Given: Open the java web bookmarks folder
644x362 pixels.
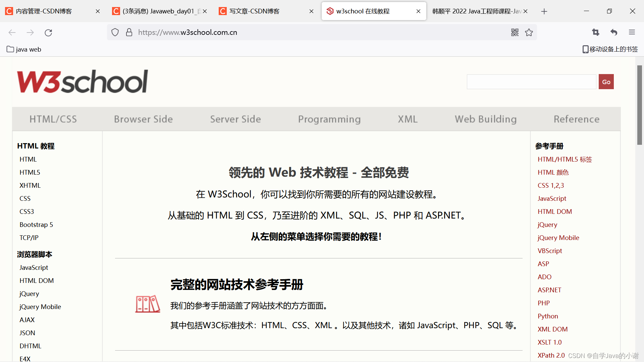Looking at the screenshot, I should point(24,49).
